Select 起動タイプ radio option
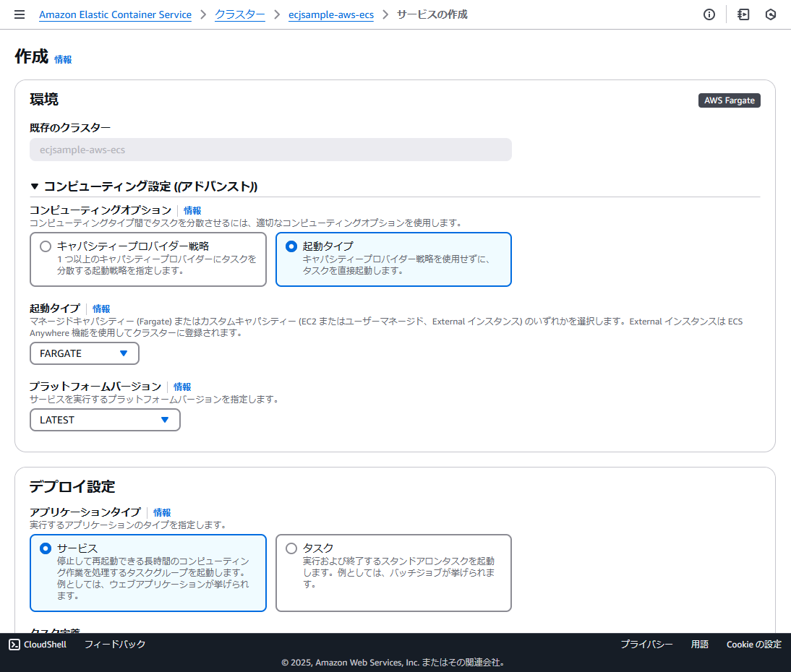Screen dimensions: 791x672 coord(291,246)
